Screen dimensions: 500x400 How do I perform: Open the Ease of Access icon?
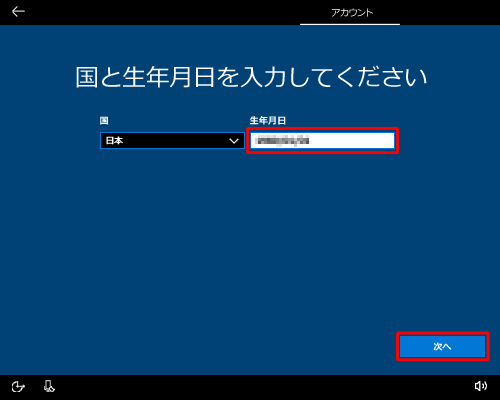18,387
